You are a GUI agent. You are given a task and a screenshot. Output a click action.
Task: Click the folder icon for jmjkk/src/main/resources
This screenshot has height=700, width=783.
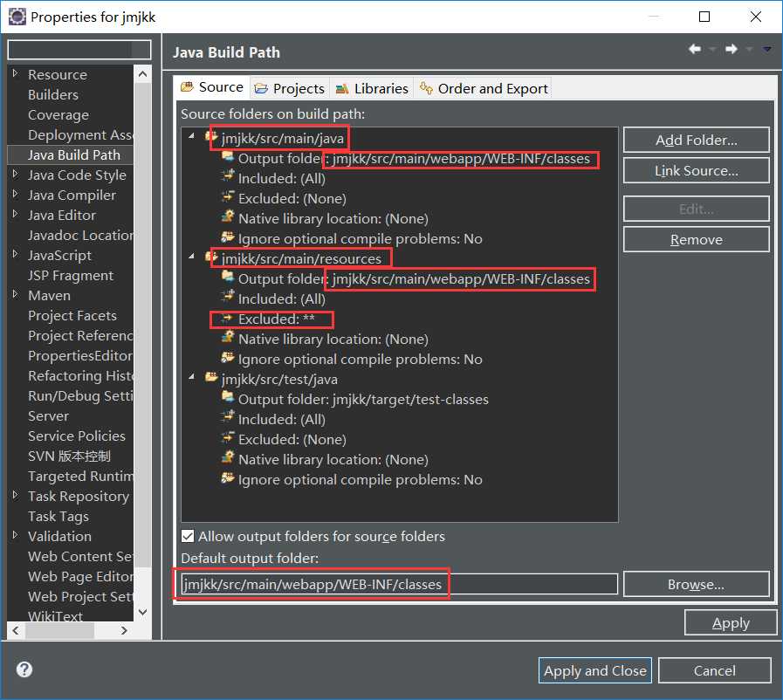(x=211, y=257)
